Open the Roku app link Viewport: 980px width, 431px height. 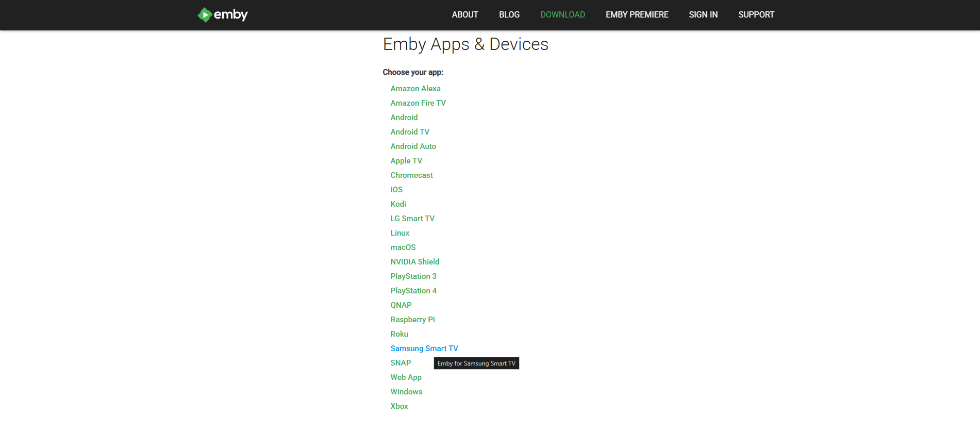[400, 334]
